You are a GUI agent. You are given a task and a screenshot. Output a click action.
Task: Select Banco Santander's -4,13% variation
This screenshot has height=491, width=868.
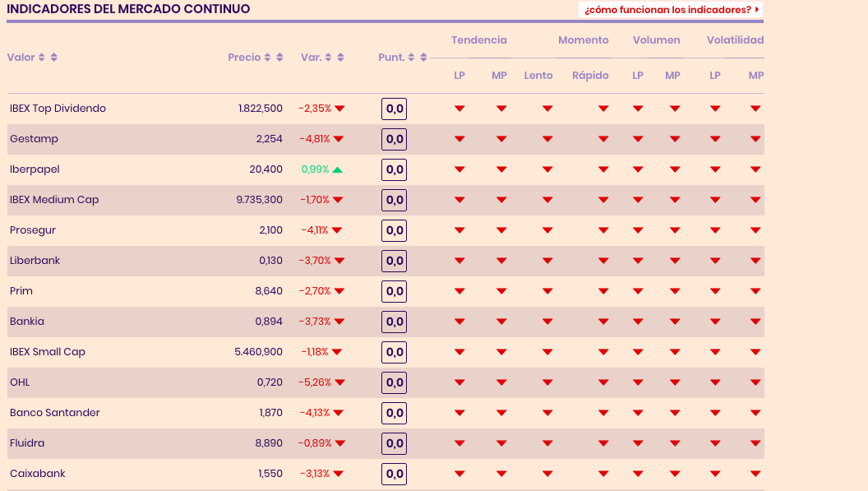click(x=315, y=413)
